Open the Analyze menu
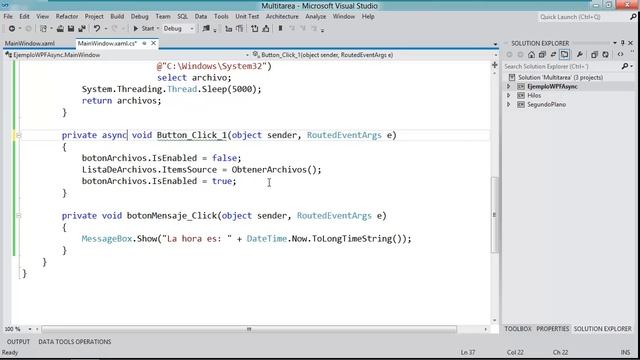The width and height of the screenshot is (640, 360). (x=316, y=17)
